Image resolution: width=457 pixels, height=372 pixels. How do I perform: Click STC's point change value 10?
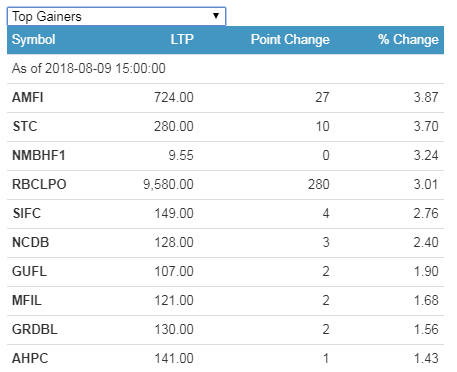click(x=323, y=127)
